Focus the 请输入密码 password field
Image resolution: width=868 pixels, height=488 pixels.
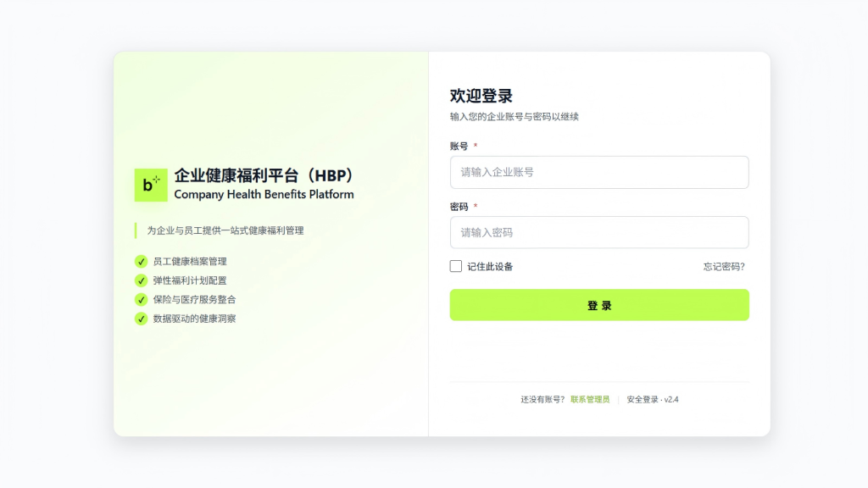tap(599, 232)
